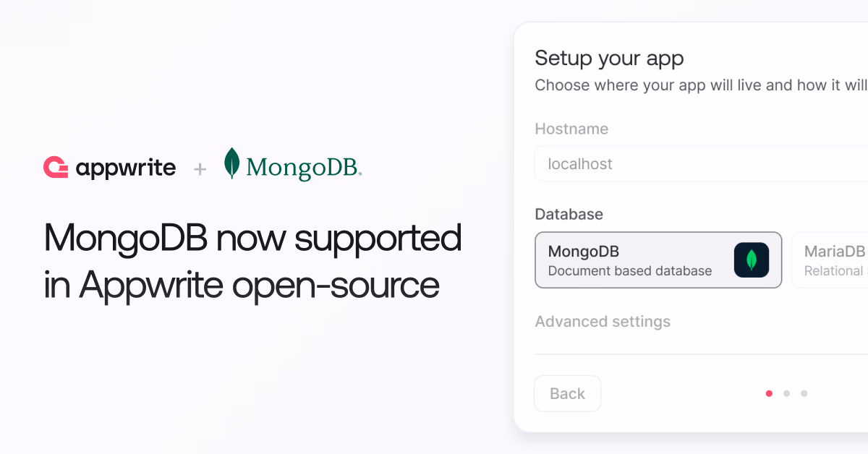Click the Hostname field label
The height and width of the screenshot is (454, 868).
point(571,129)
